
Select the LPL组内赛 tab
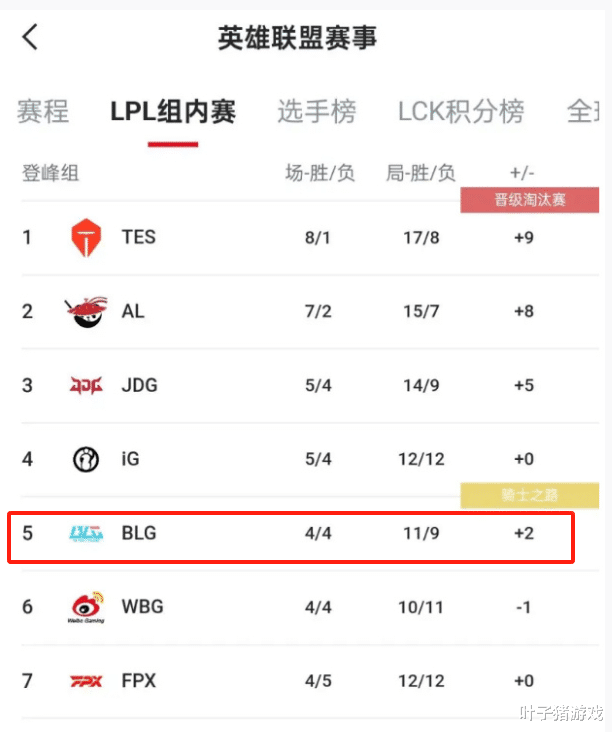coord(173,112)
